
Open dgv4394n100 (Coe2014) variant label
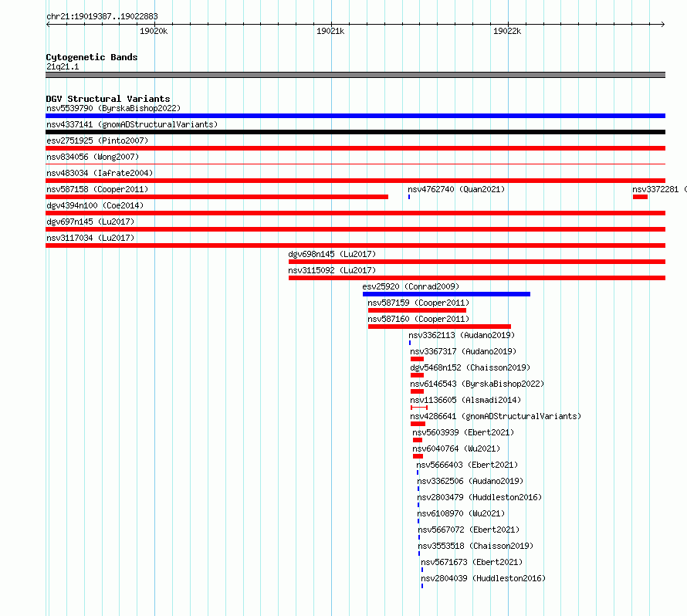coord(95,205)
